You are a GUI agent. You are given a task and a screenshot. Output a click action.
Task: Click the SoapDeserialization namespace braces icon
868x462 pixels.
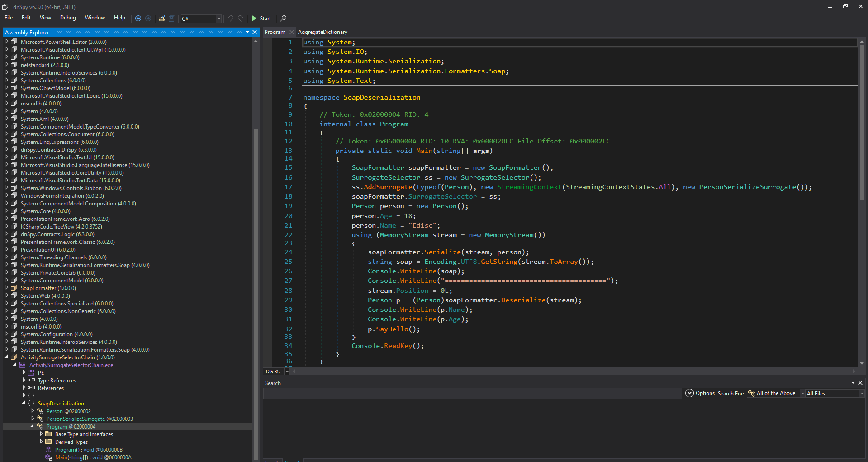coord(31,404)
